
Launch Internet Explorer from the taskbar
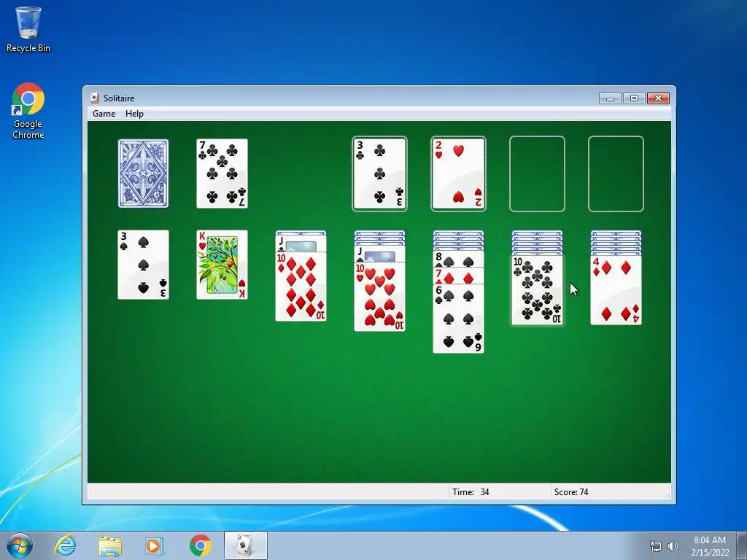click(x=65, y=545)
